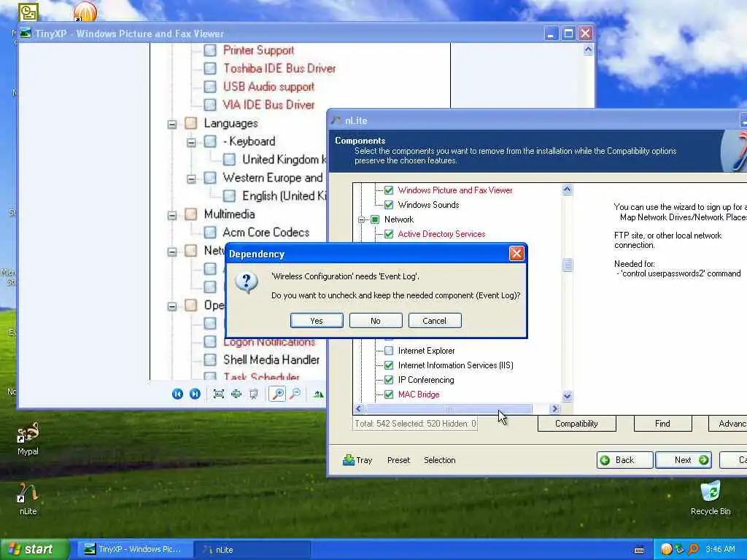Start slide show in Picture Viewer toolbar
This screenshot has width=747, height=560.
coord(254,394)
